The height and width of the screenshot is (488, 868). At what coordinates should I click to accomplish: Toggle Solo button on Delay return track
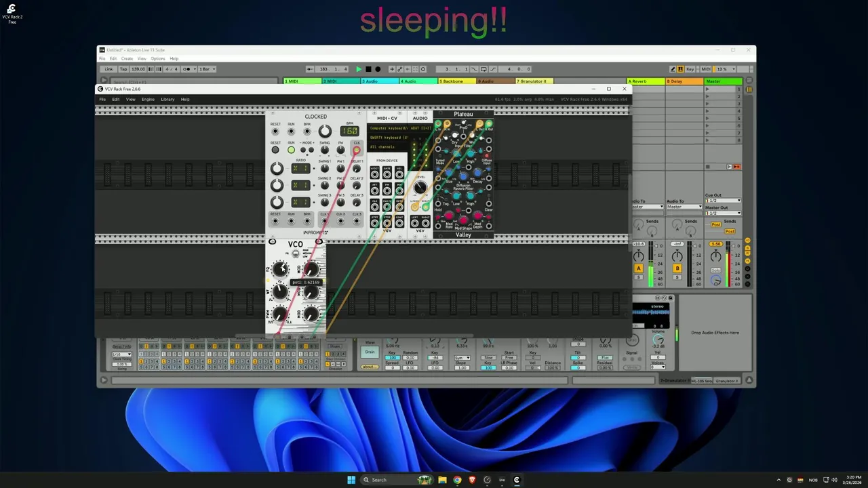pyautogui.click(x=677, y=277)
